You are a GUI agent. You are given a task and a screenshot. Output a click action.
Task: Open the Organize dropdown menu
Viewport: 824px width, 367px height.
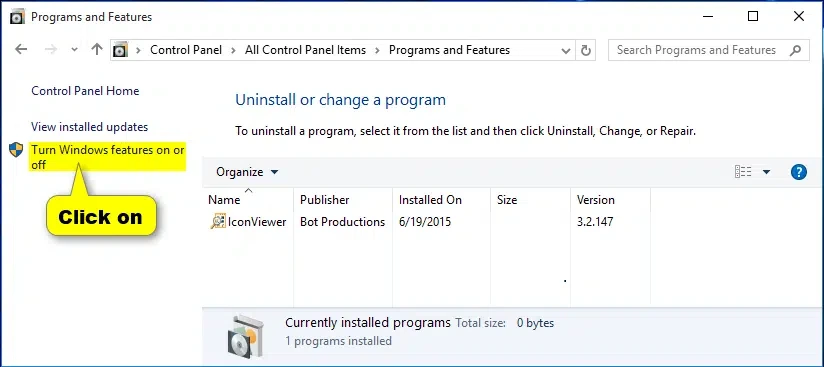coord(247,172)
